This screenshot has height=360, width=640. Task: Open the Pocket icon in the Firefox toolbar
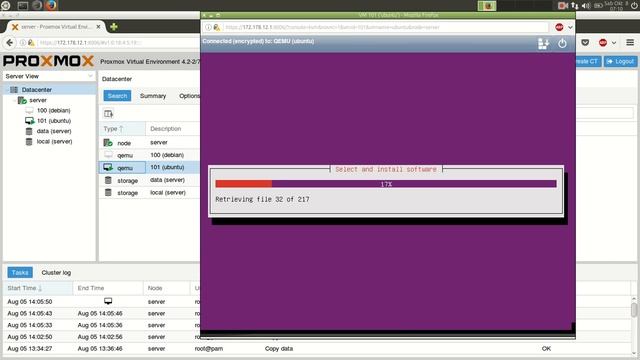pyautogui.click(x=585, y=42)
